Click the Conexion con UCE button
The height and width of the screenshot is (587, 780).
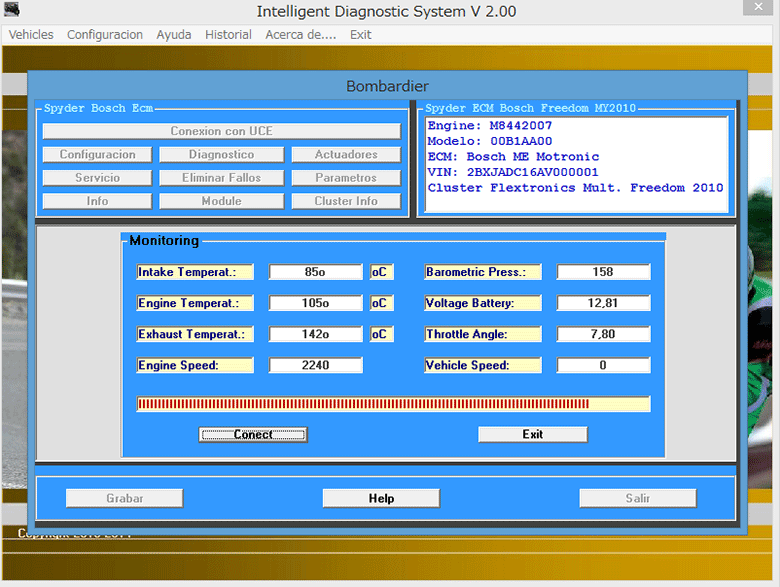tap(221, 131)
